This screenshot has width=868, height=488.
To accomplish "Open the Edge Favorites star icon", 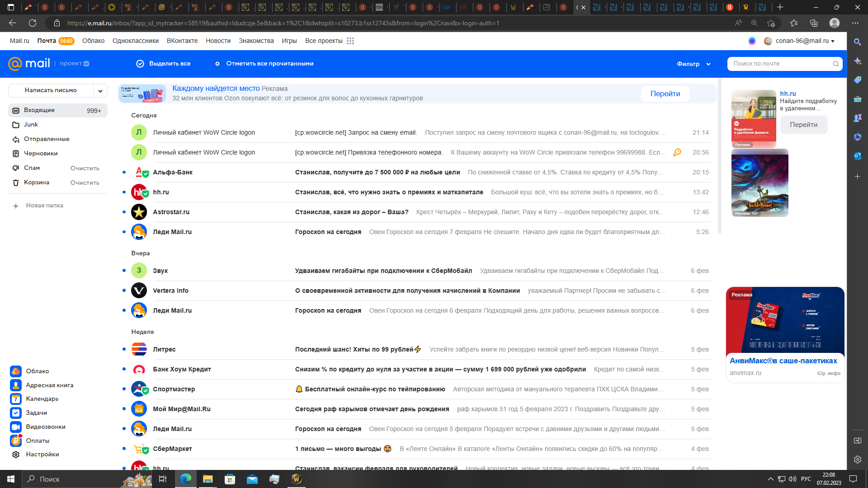I will (794, 23).
